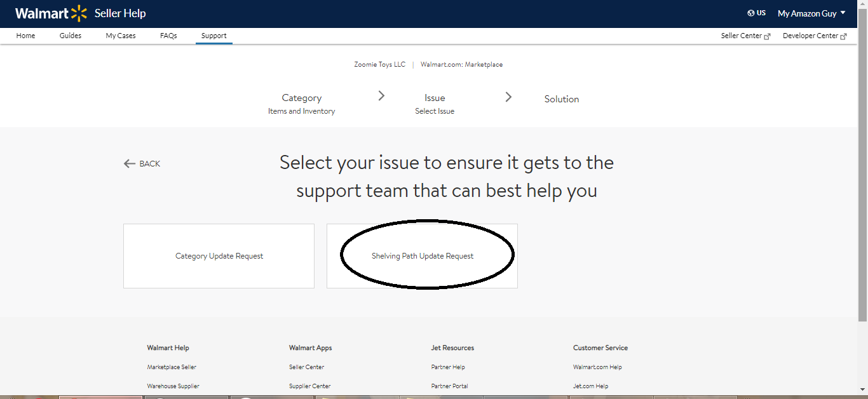This screenshot has width=868, height=399.
Task: Click the Seller Help title
Action: point(120,13)
